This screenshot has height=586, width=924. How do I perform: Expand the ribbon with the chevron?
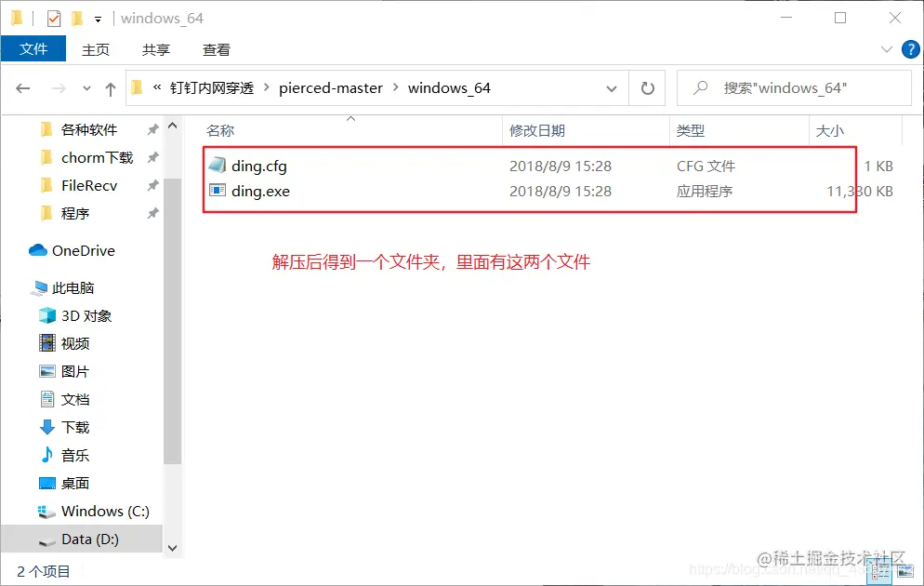point(889,49)
